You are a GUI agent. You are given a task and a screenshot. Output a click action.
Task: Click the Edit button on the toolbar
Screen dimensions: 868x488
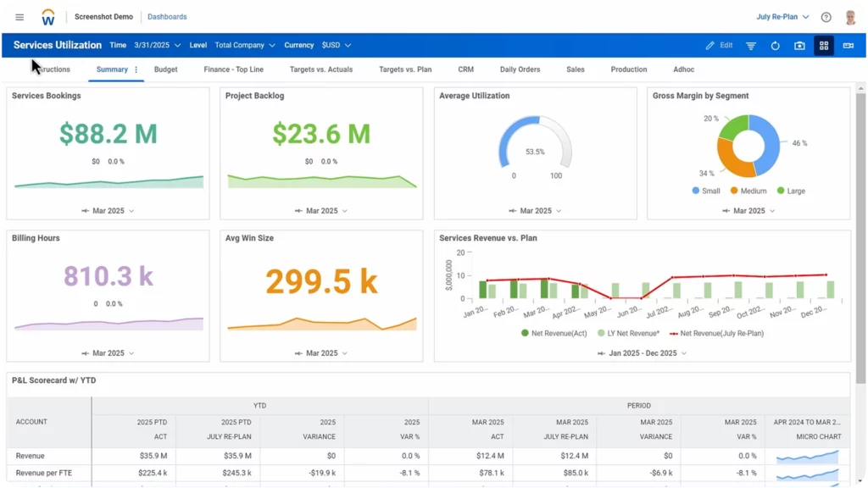coord(719,45)
